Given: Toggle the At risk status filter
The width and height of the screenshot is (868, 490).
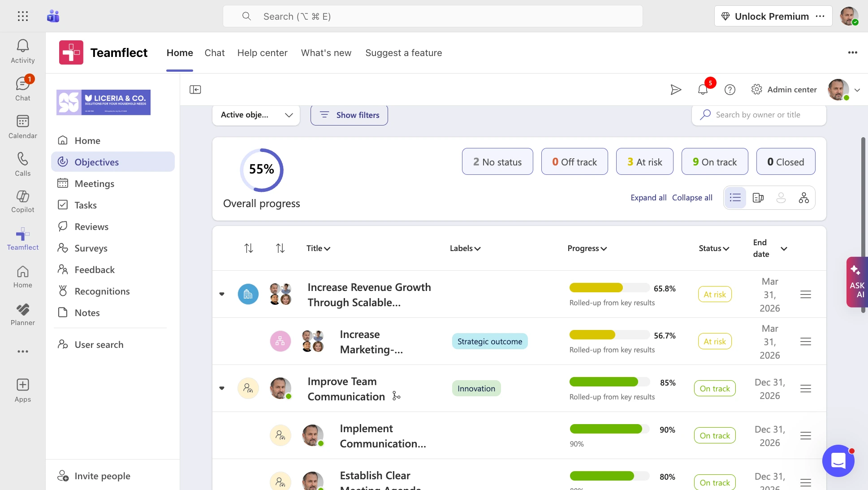Looking at the screenshot, I should tap(644, 161).
